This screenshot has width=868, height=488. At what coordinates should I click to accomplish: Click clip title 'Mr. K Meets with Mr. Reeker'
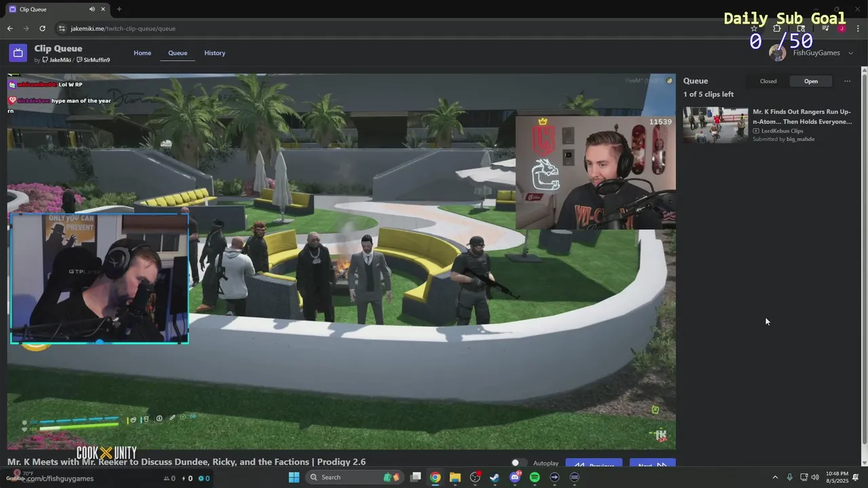pyautogui.click(x=186, y=462)
